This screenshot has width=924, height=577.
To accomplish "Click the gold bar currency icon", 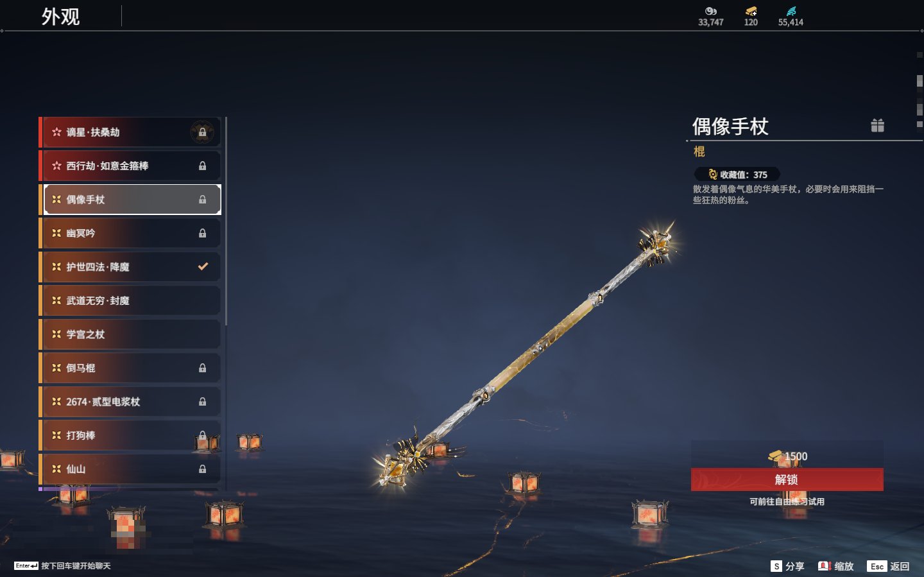I will click(x=751, y=11).
